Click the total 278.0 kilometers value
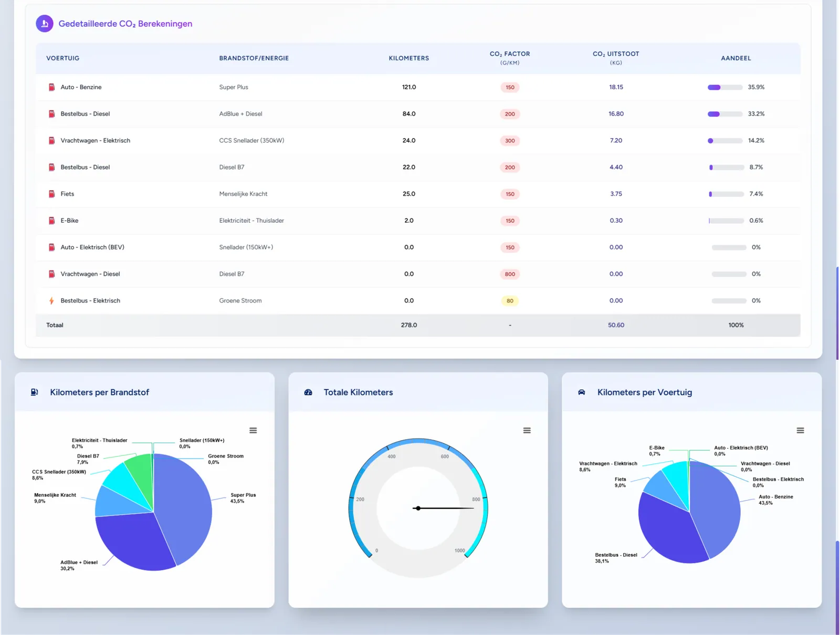The width and height of the screenshot is (840, 635). coord(409,325)
